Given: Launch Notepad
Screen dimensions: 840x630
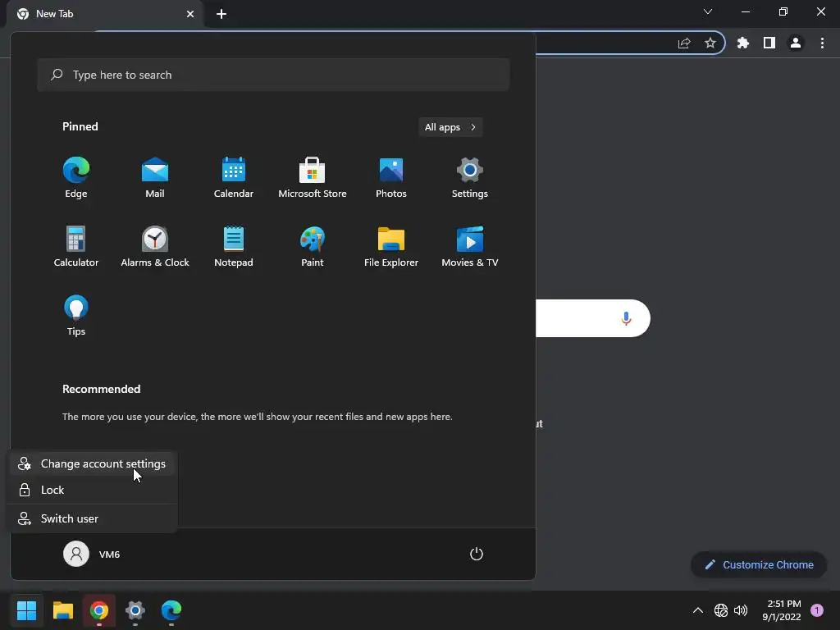Looking at the screenshot, I should [234, 246].
